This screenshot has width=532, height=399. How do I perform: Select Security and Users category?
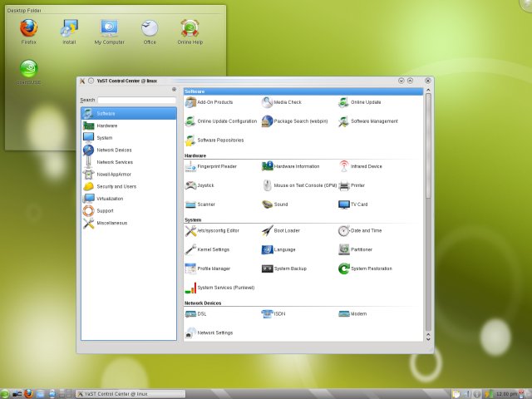(x=116, y=186)
